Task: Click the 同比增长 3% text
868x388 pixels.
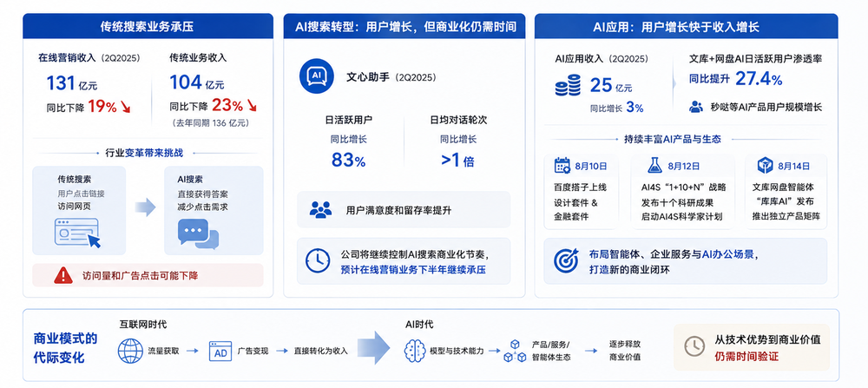Action: [616, 108]
